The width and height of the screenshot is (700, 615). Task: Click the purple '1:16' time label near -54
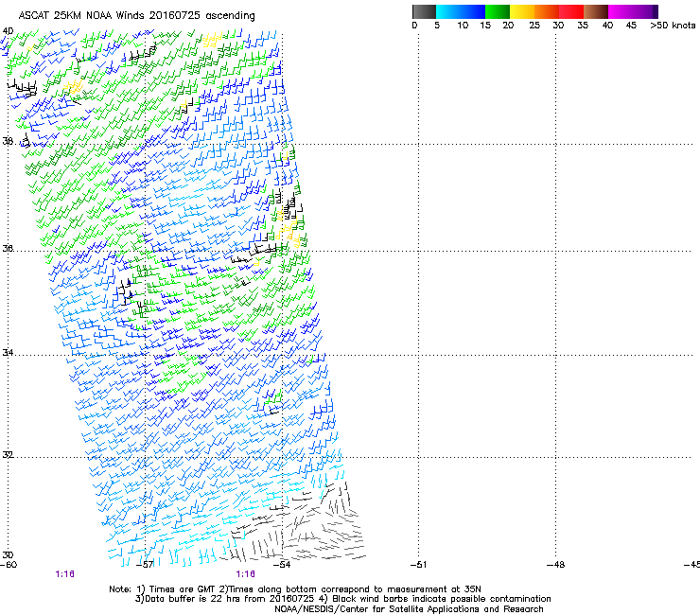[246, 574]
